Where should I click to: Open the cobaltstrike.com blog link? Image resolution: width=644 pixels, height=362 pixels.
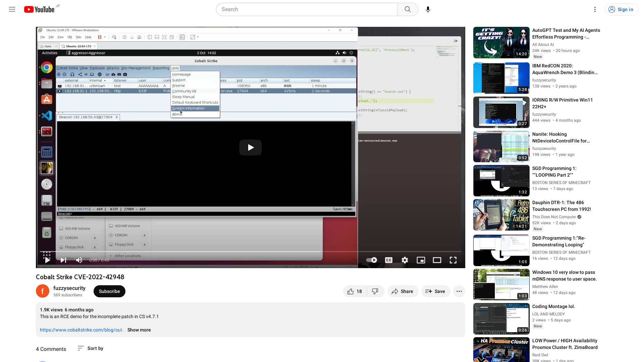coord(82,330)
